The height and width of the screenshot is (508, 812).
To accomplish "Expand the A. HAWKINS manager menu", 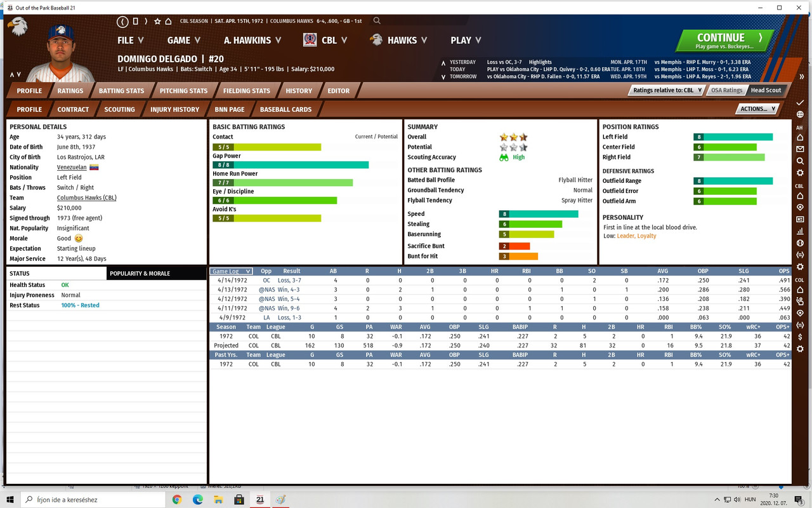I will click(252, 40).
